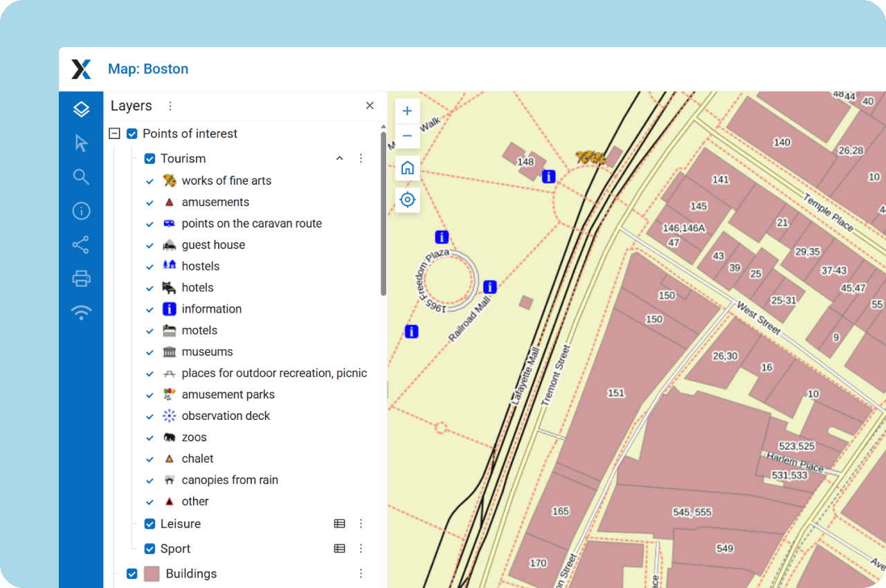This screenshot has height=588, width=886.
Task: Click the info icon in the sidebar
Action: (x=81, y=210)
